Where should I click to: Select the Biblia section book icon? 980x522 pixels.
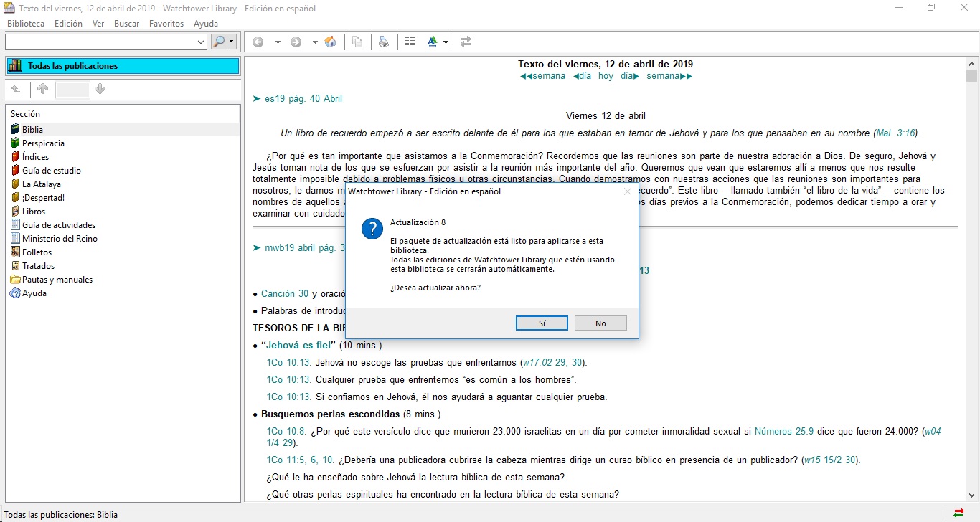pos(15,130)
